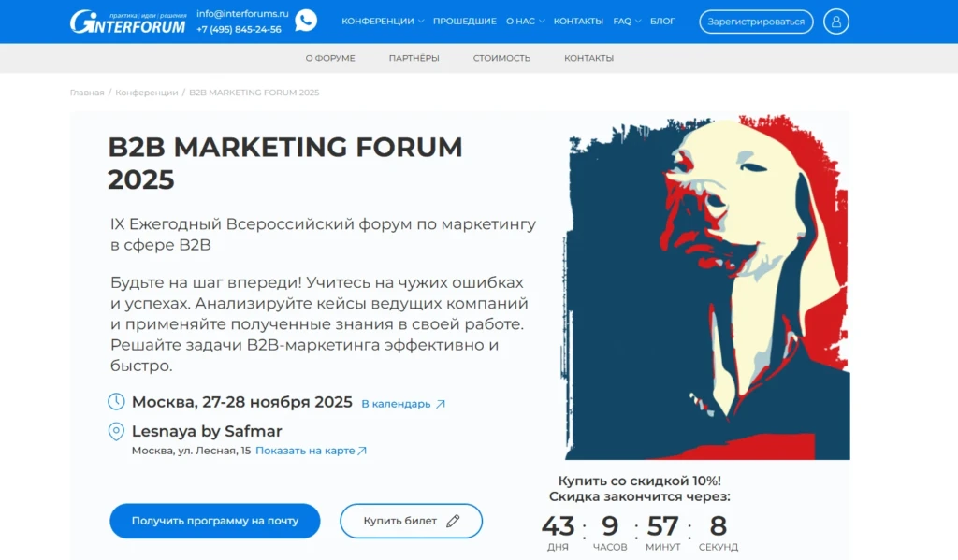958x560 pixels.
Task: Switch to the Партнёры tab
Action: pyautogui.click(x=414, y=58)
